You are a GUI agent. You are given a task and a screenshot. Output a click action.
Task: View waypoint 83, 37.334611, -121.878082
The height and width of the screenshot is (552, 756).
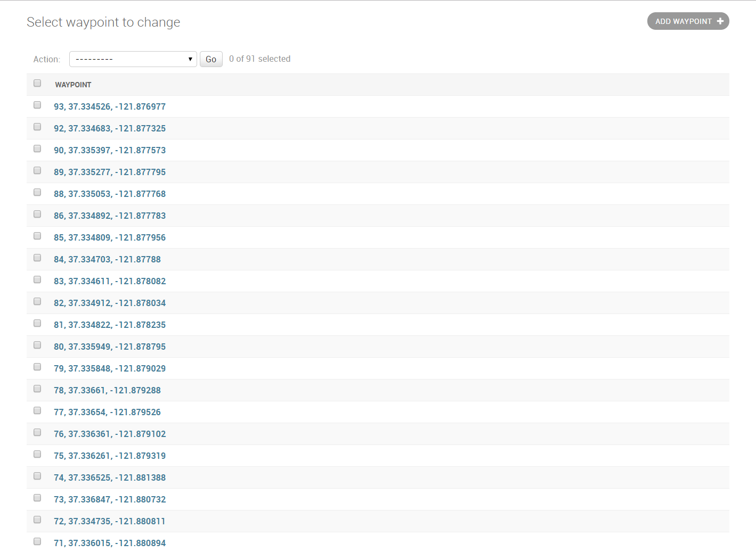[110, 281]
